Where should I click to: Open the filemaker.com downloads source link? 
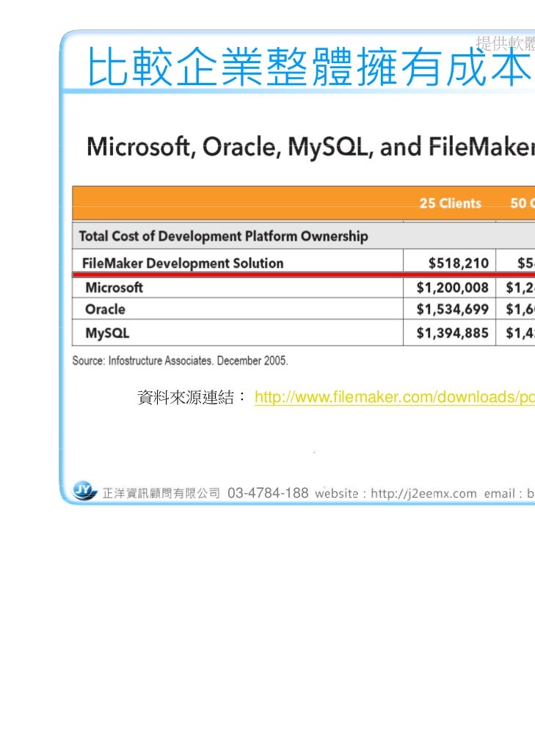395,397
